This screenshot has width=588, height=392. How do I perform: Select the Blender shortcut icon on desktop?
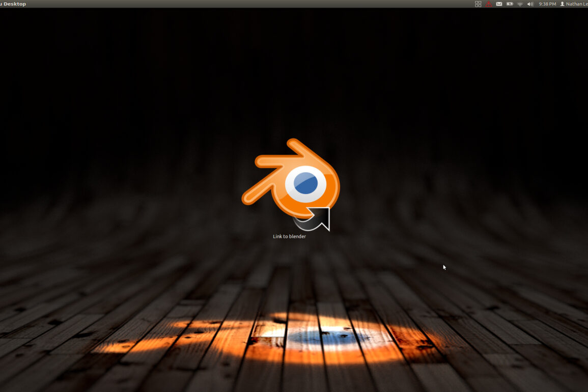[291, 184]
